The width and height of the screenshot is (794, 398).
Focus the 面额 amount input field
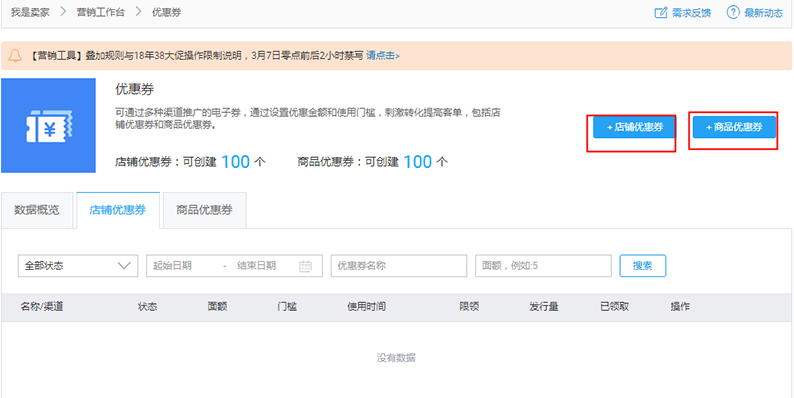(x=543, y=266)
